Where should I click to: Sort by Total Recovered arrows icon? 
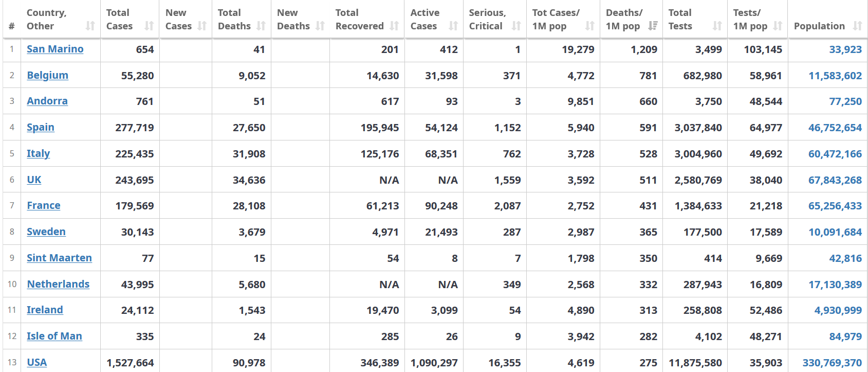click(x=394, y=26)
